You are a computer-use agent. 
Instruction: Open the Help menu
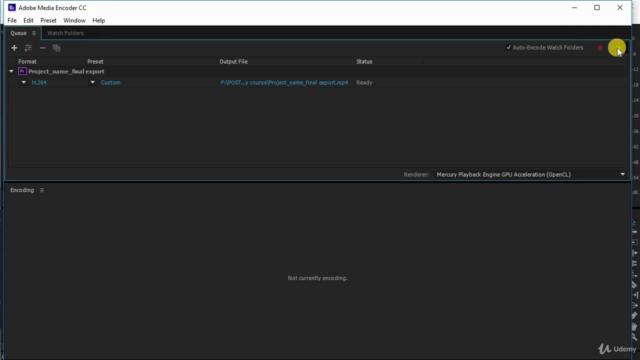coord(98,20)
